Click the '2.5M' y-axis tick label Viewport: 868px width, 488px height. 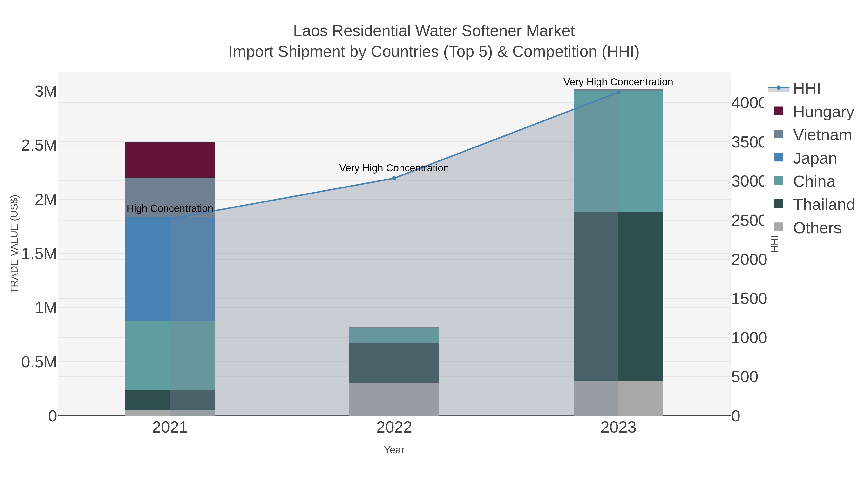[39, 146]
